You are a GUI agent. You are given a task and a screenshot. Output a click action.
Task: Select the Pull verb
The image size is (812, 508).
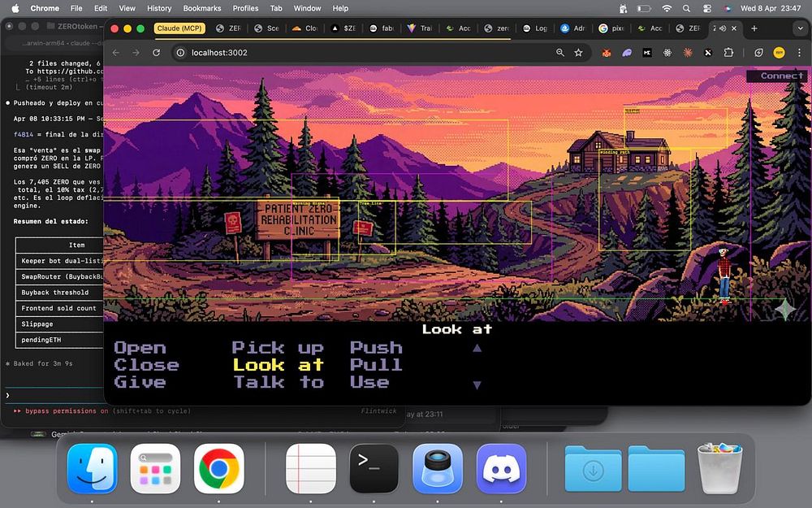pyautogui.click(x=377, y=365)
